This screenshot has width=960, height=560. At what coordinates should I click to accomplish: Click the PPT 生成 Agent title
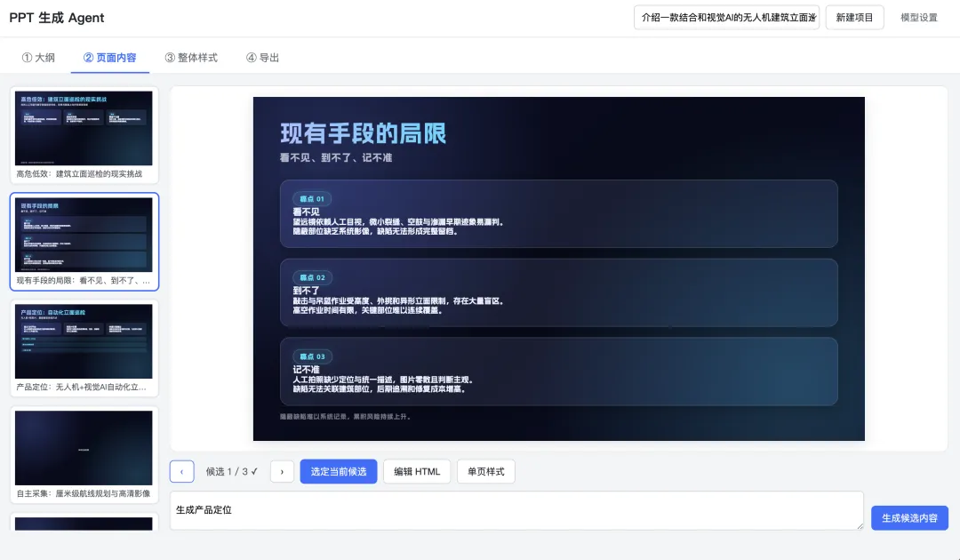(57, 18)
